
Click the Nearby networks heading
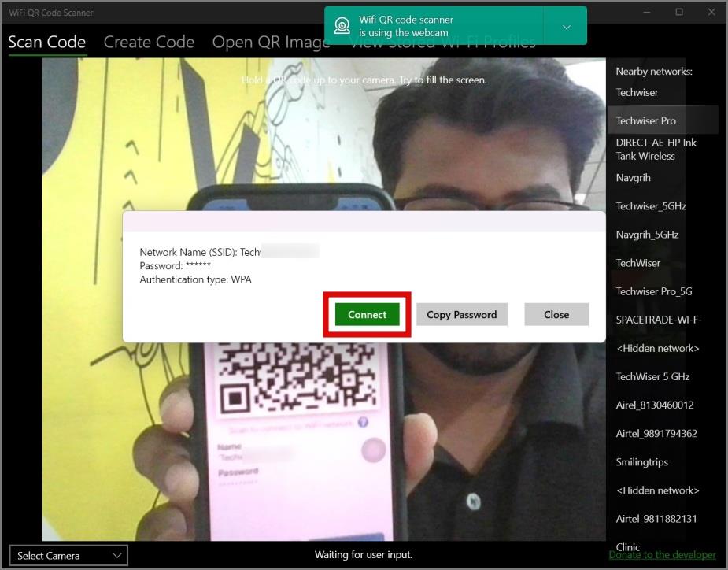[x=654, y=72]
